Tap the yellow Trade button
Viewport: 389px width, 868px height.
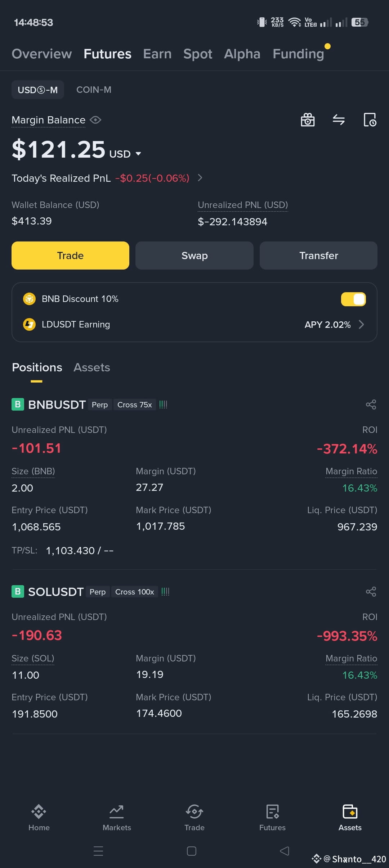pos(70,256)
